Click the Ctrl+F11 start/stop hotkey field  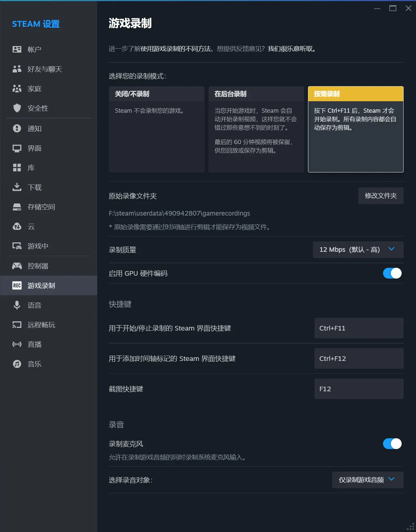[359, 328]
